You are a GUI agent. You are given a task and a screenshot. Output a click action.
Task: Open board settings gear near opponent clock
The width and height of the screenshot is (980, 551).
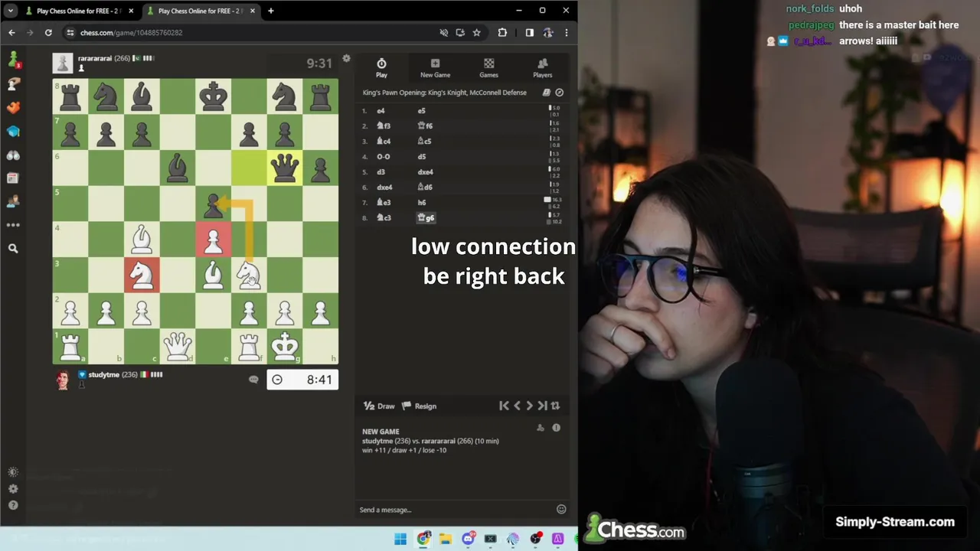tap(346, 58)
